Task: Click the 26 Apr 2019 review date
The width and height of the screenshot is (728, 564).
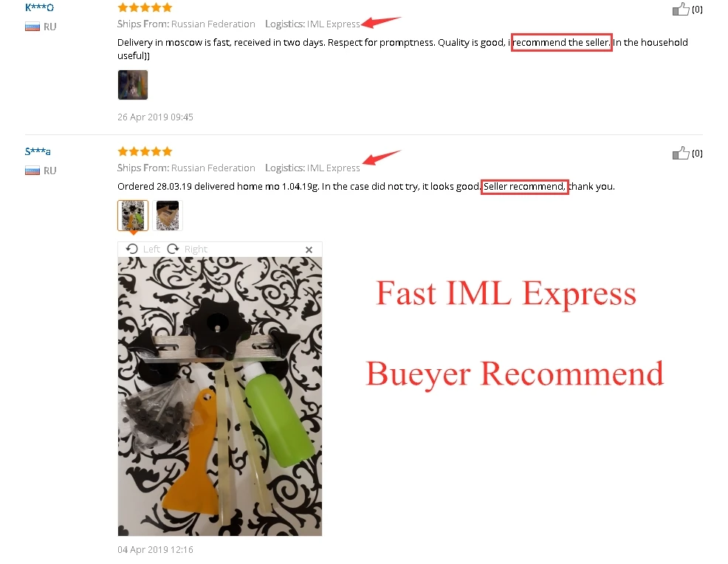Action: tap(155, 117)
